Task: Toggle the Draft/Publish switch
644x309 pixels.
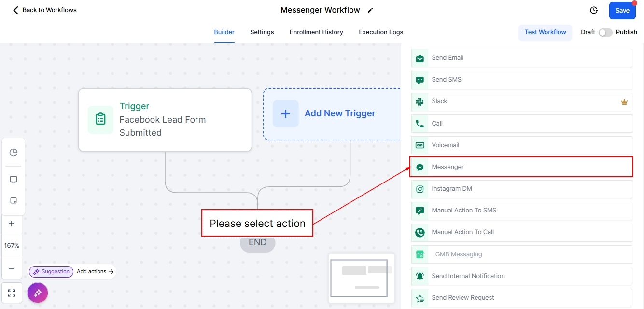Action: point(605,32)
